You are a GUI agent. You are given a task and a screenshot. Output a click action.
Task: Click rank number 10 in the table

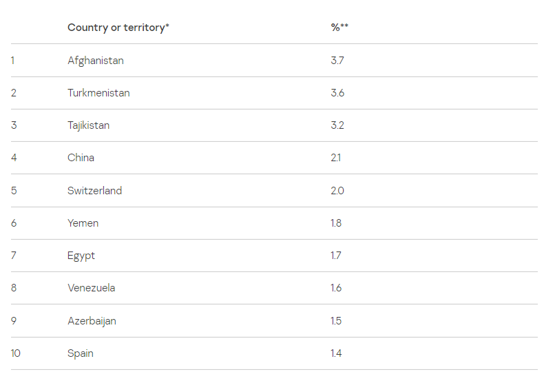(16, 353)
